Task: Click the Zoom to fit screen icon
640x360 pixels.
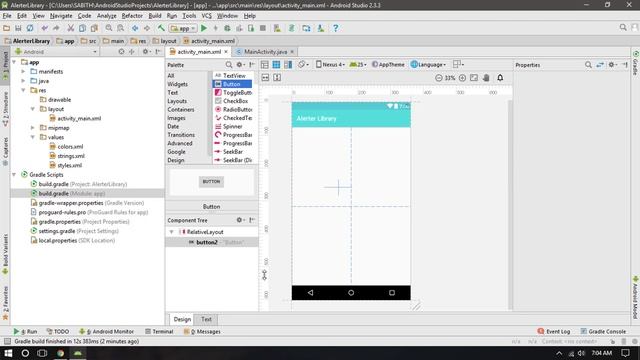Action: [474, 78]
